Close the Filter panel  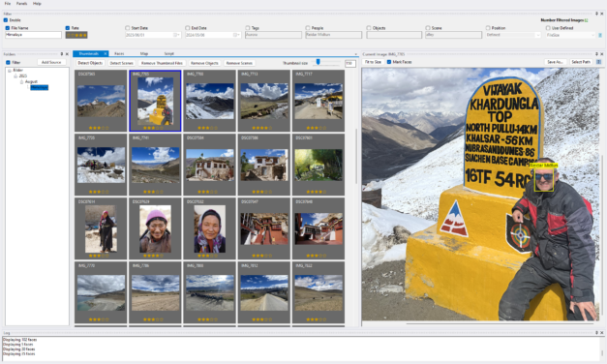(x=601, y=14)
